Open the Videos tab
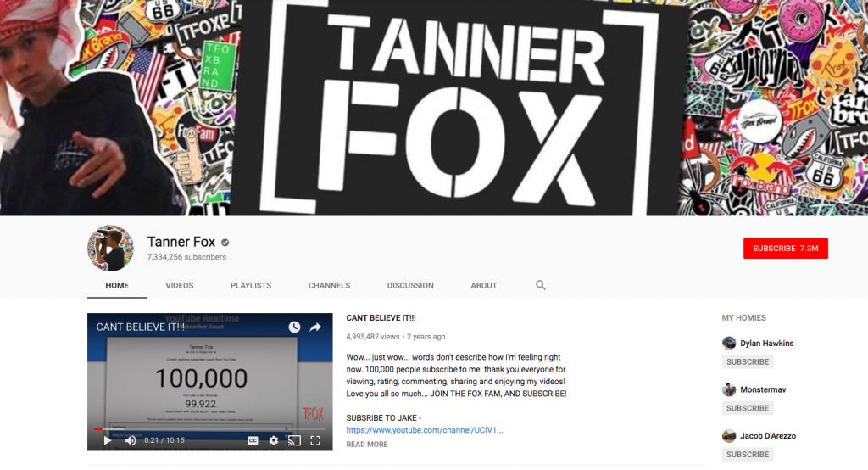868x470 pixels. (179, 286)
